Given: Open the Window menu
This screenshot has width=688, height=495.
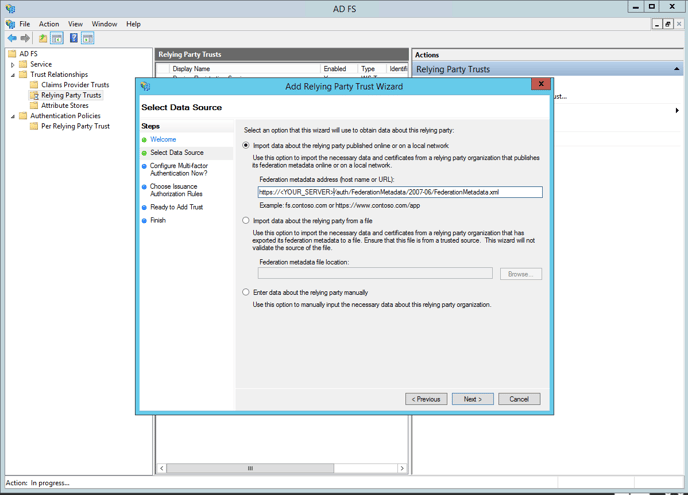Looking at the screenshot, I should tap(104, 24).
